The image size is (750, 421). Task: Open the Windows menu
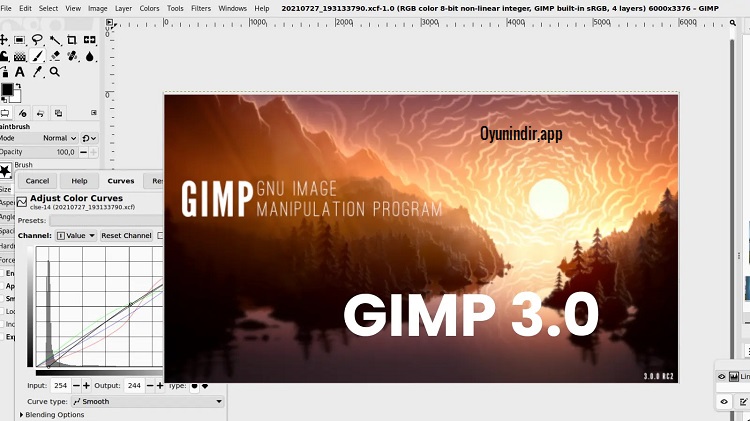(232, 8)
